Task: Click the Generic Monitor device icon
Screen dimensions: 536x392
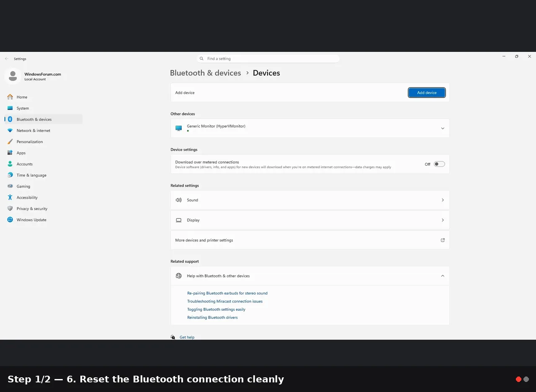Action: point(179,128)
